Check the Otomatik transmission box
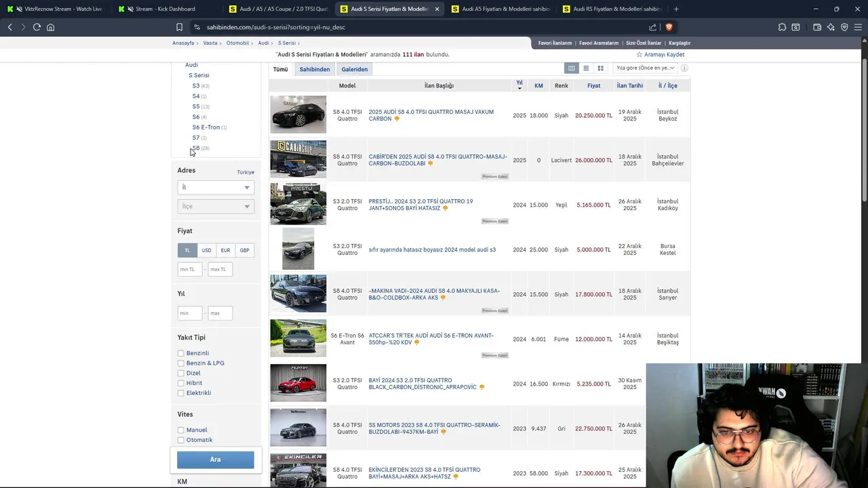Image resolution: width=868 pixels, height=488 pixels. point(181,440)
